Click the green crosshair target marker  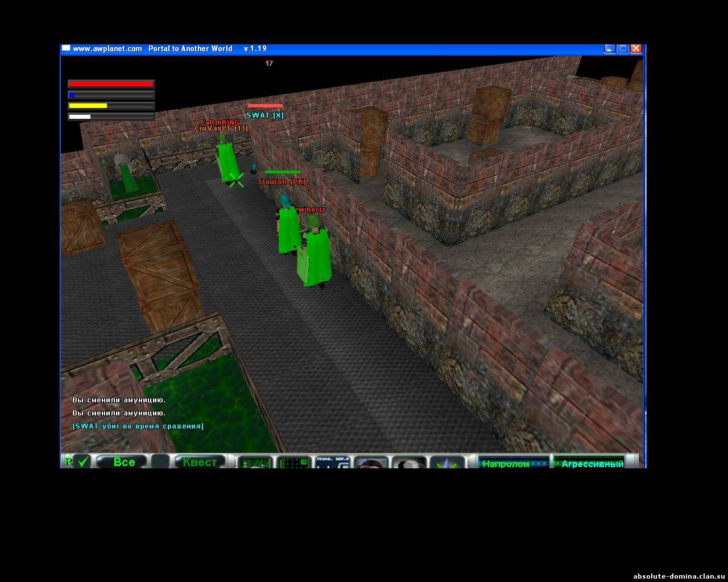click(237, 180)
